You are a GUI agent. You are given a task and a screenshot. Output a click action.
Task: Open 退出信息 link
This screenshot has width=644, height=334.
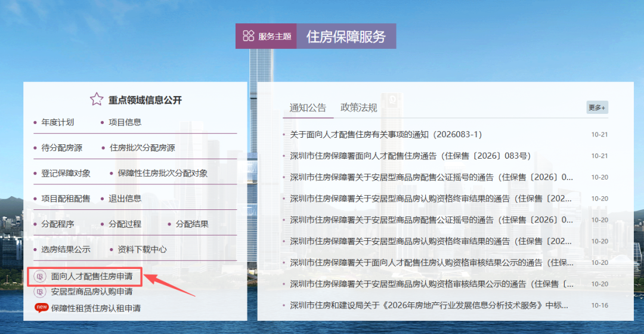(125, 199)
